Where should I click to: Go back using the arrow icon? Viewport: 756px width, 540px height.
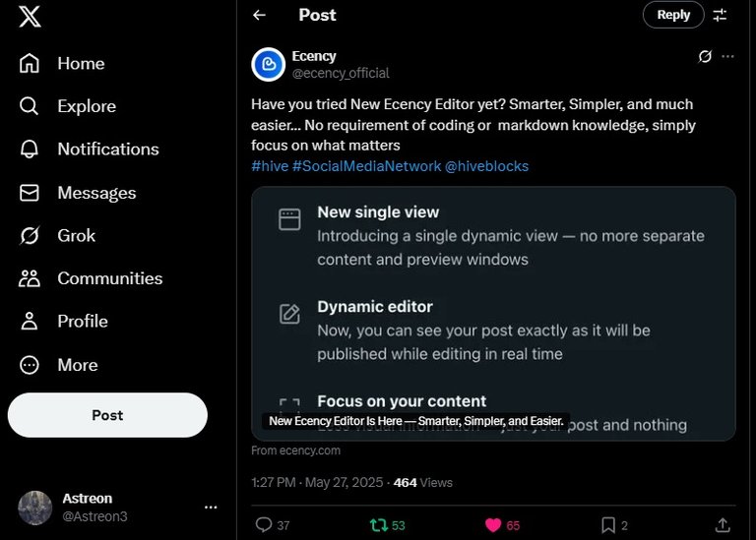[x=260, y=15]
